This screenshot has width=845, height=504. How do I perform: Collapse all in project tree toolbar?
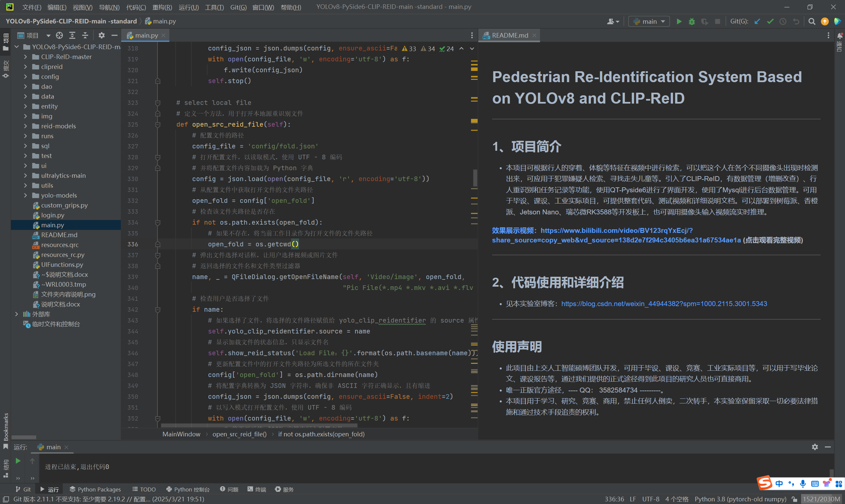pyautogui.click(x=85, y=35)
